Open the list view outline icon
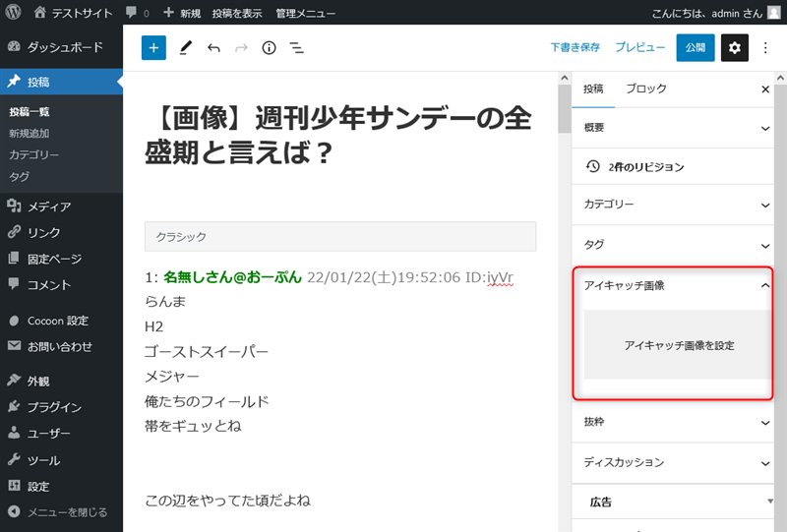This screenshot has width=787, height=532. click(x=297, y=47)
